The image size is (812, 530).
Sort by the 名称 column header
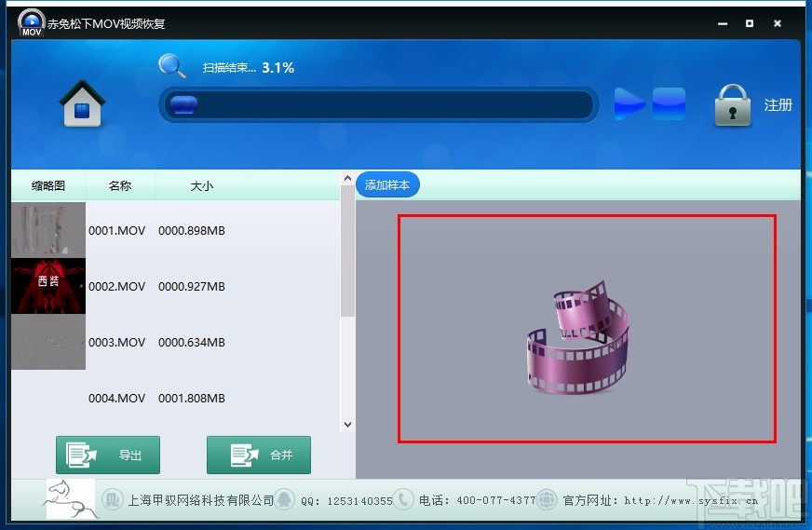120,185
